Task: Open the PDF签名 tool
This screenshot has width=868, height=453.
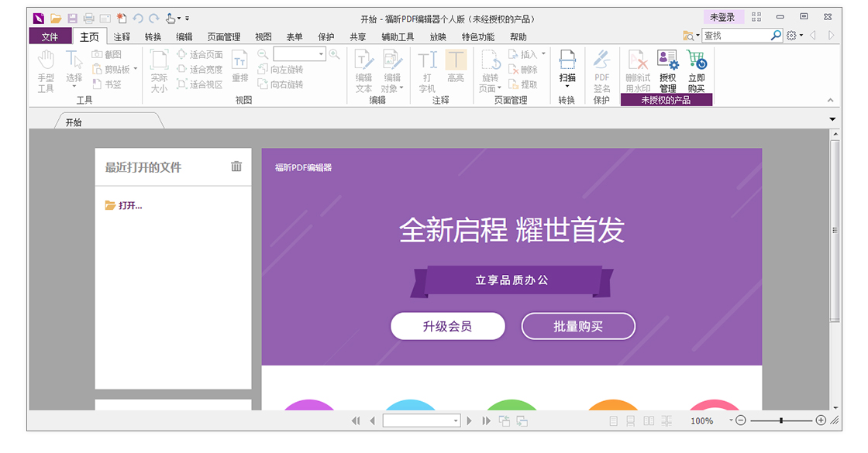Action: pos(601,71)
